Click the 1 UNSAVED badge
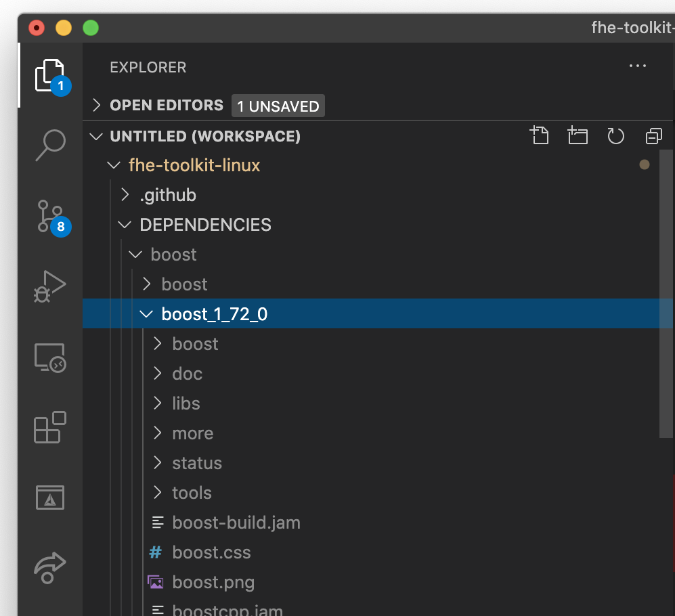This screenshot has height=616, width=675. 278,106
